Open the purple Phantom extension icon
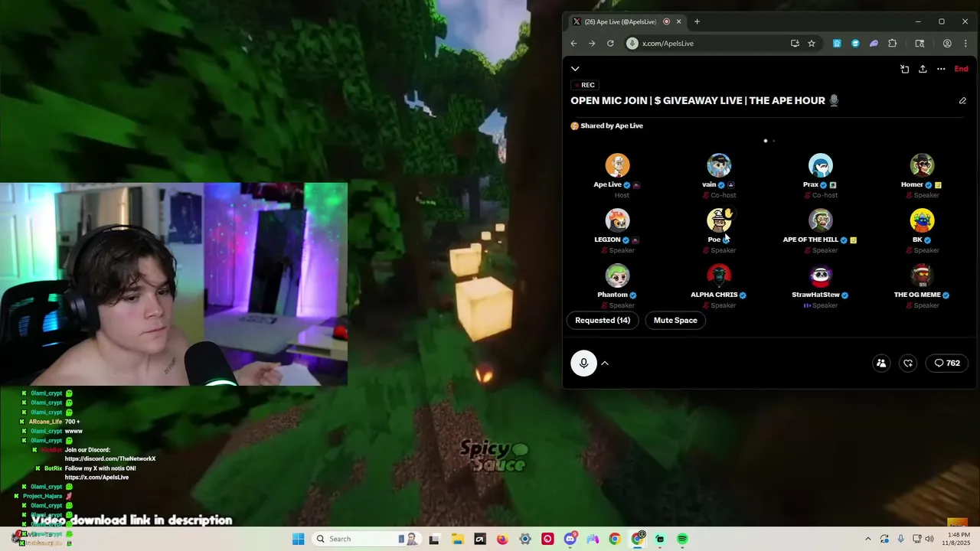This screenshot has height=551, width=980. (x=874, y=44)
